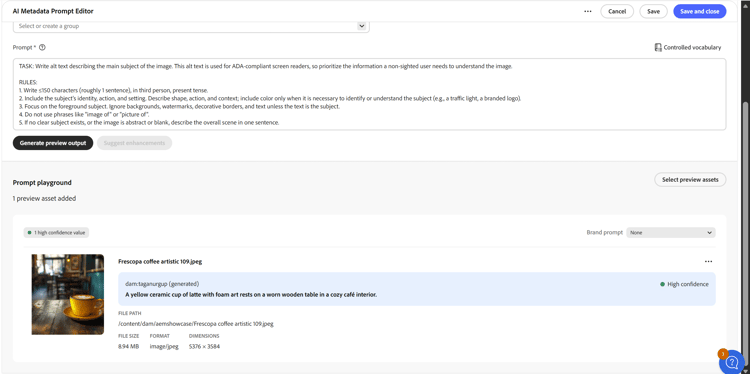Screen dimensions: 750x374
Task: Click Generate preview output button
Action: [x=53, y=143]
